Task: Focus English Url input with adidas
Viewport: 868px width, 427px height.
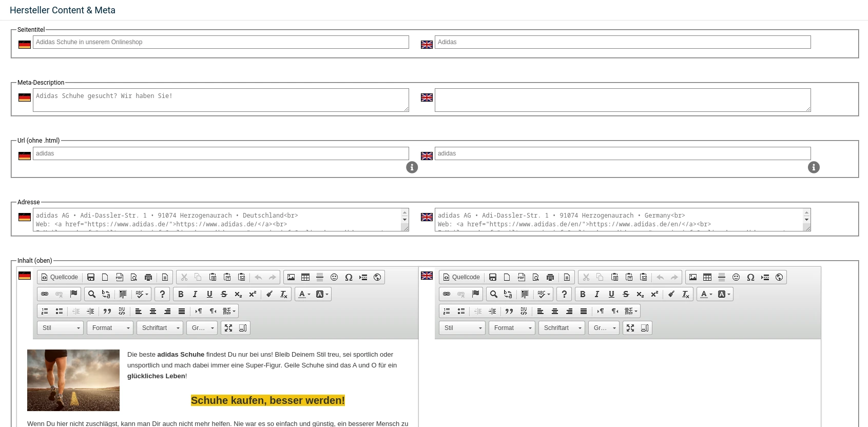Action: click(623, 153)
